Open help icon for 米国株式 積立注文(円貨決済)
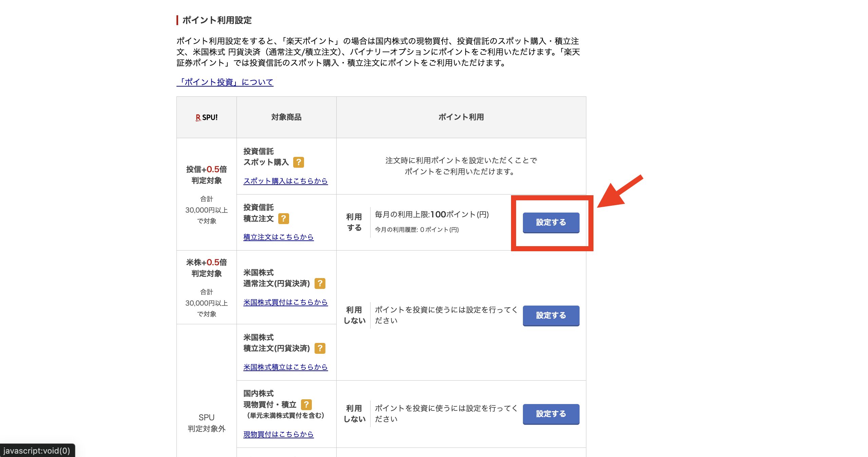868x457 pixels. (x=320, y=348)
